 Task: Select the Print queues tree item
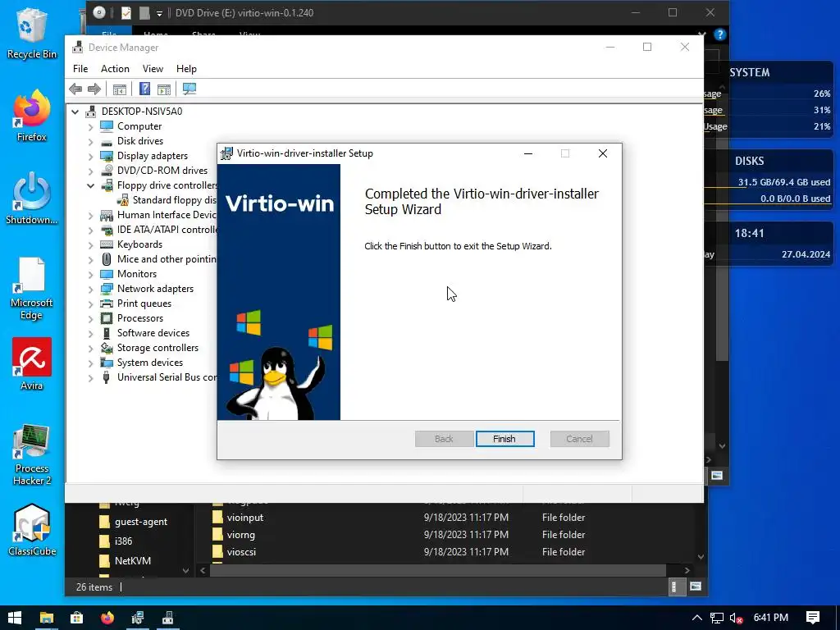pos(144,304)
